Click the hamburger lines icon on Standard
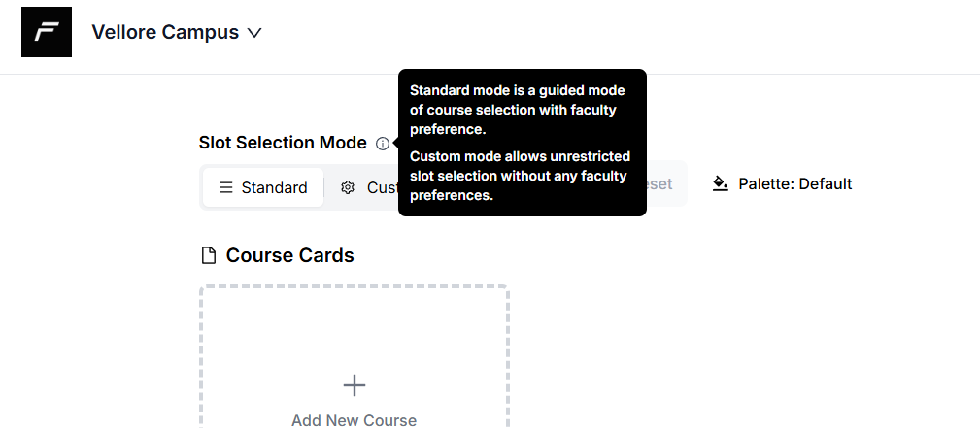 click(x=226, y=187)
